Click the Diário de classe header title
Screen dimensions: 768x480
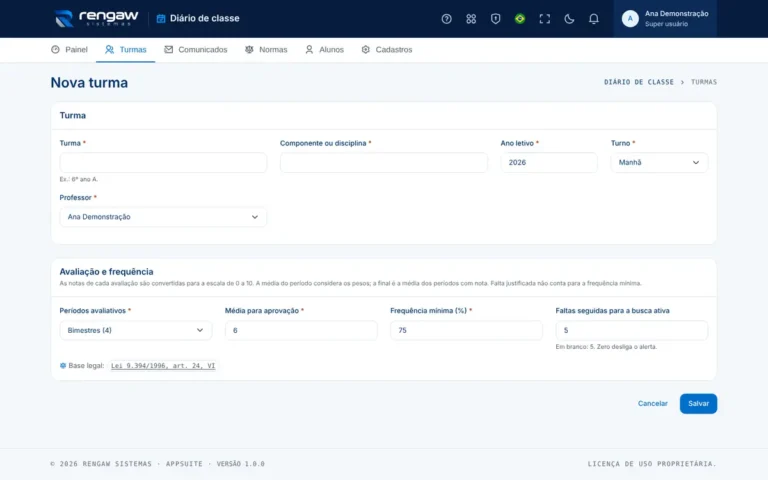click(205, 19)
